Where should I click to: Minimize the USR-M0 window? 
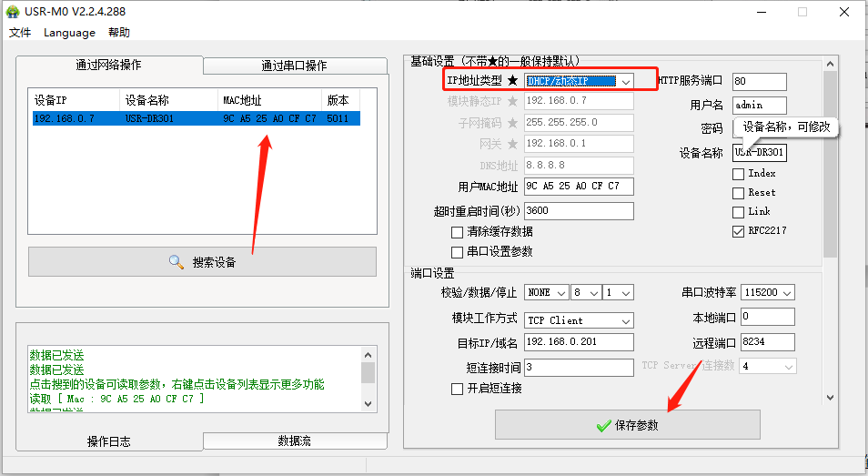[762, 12]
